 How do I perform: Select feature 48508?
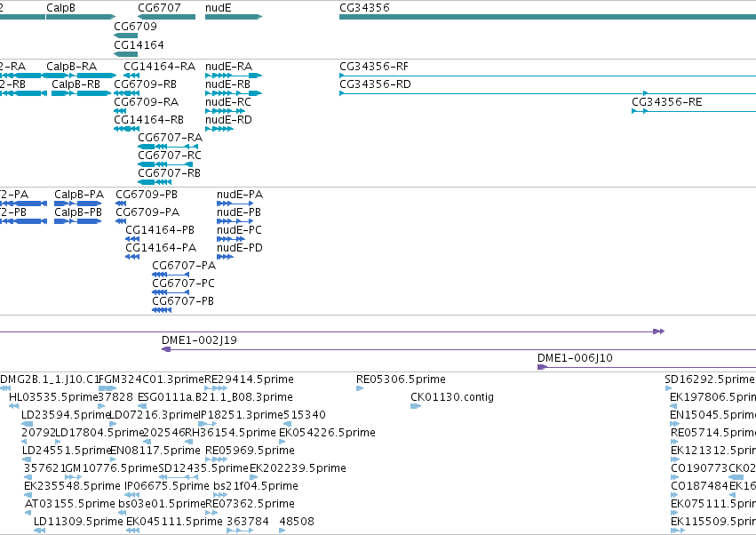pos(283,531)
